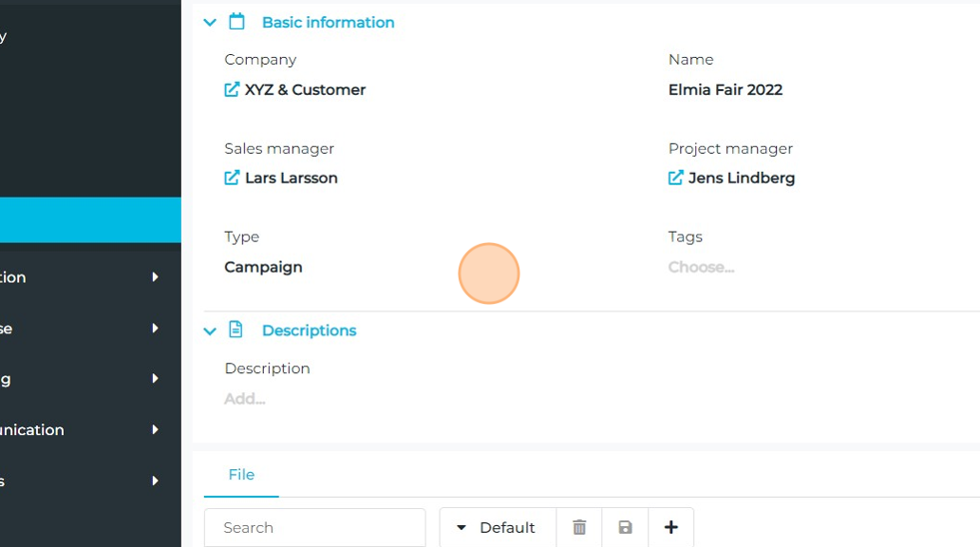Open the XYZ & Customer company name
The image size is (980, 547).
tap(305, 89)
